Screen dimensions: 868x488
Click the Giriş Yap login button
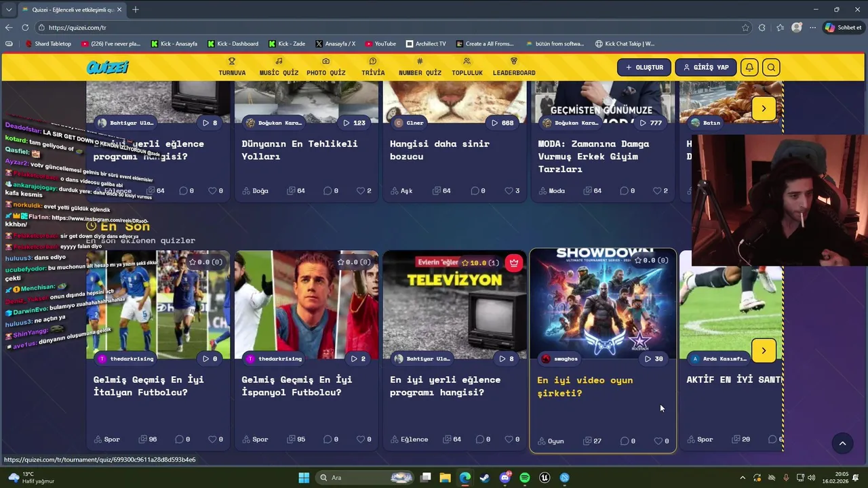(x=706, y=67)
